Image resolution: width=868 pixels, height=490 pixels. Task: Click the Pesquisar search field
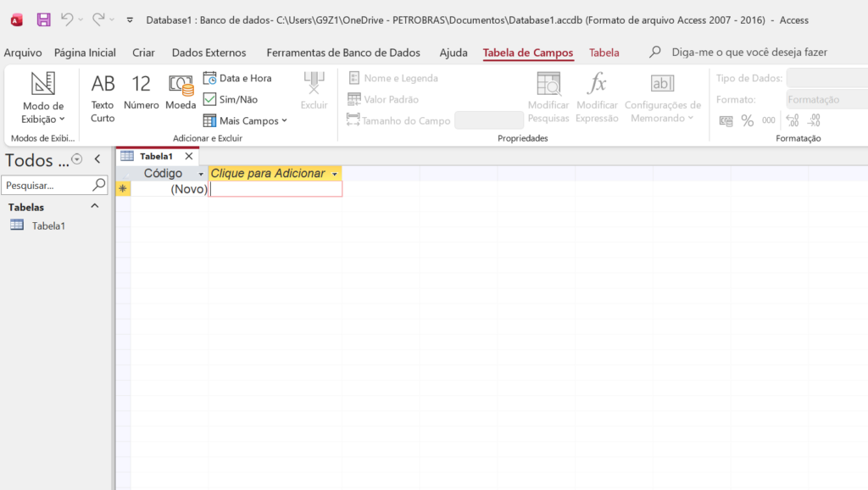click(x=45, y=185)
